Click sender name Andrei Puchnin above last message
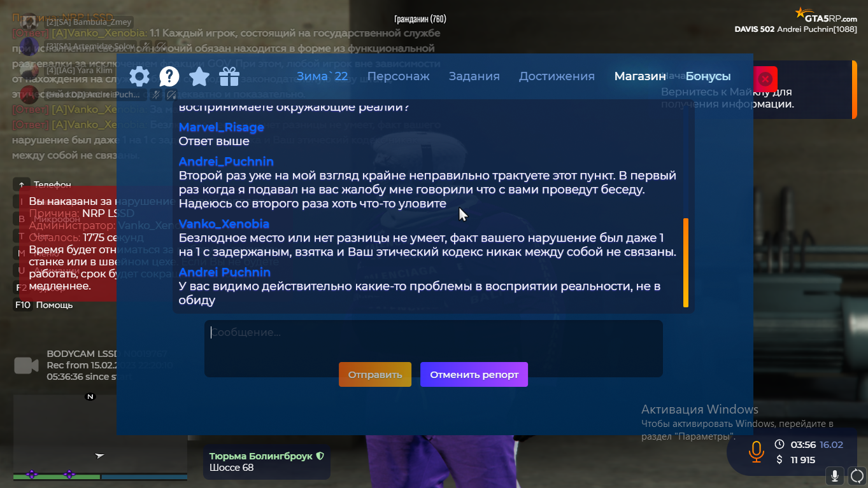This screenshot has width=868, height=488. (x=225, y=272)
